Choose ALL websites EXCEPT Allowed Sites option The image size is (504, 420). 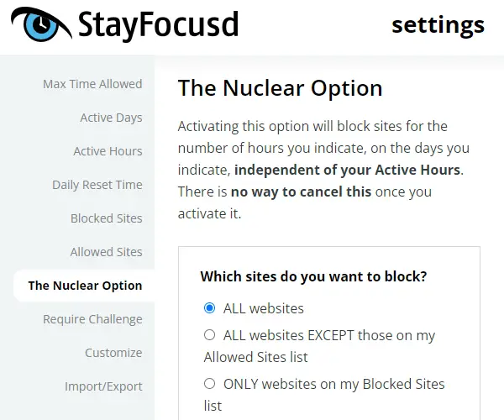209,335
